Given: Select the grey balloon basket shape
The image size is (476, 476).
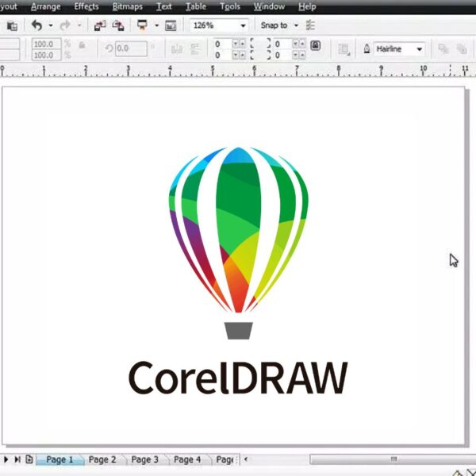Looking at the screenshot, I should (x=239, y=331).
